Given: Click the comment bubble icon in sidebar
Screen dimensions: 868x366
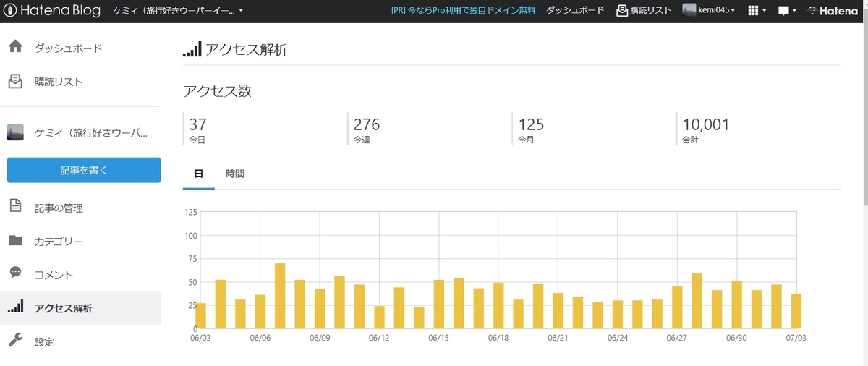Looking at the screenshot, I should (x=15, y=273).
